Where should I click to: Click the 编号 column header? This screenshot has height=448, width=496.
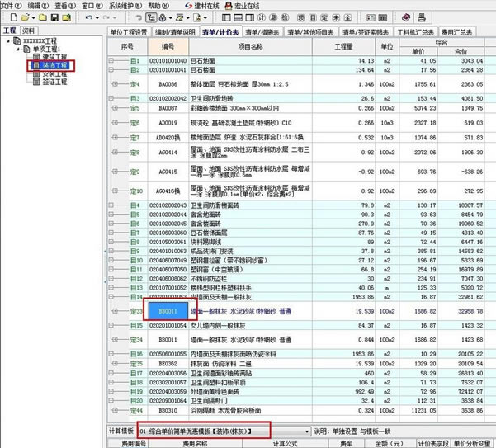[x=168, y=46]
